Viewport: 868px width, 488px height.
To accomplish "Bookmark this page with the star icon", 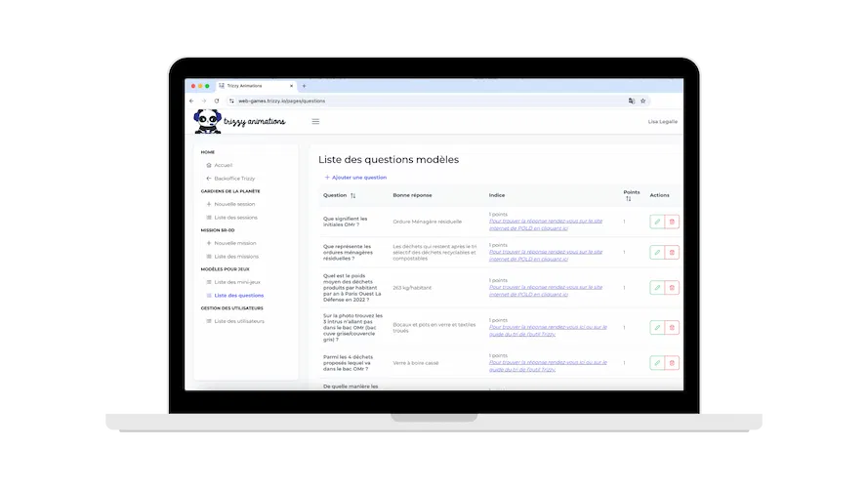I will (x=644, y=101).
